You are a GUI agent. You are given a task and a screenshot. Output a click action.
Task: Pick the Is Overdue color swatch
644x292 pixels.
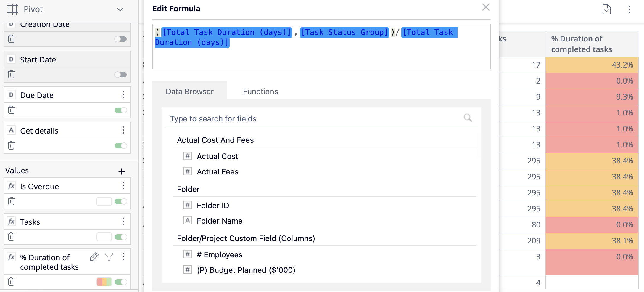click(x=104, y=201)
